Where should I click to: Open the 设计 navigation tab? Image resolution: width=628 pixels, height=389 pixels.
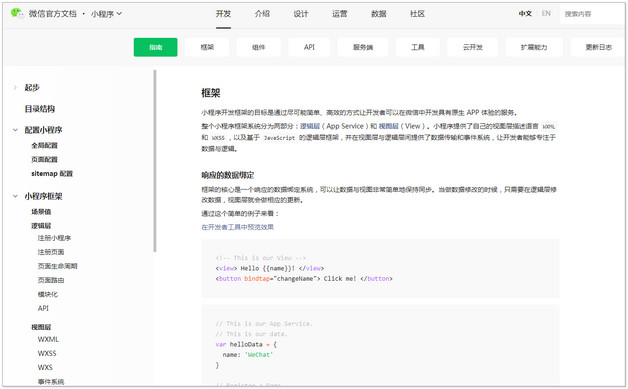pyautogui.click(x=301, y=14)
